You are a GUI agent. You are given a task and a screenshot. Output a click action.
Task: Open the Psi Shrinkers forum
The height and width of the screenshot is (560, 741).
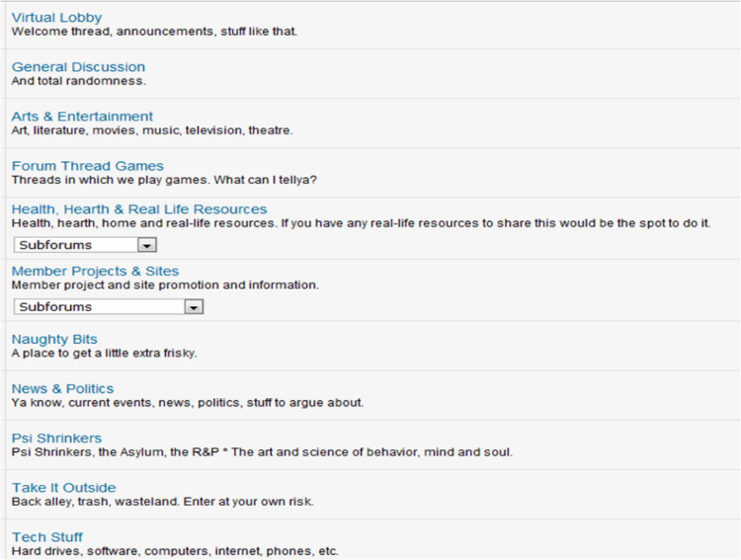point(56,439)
